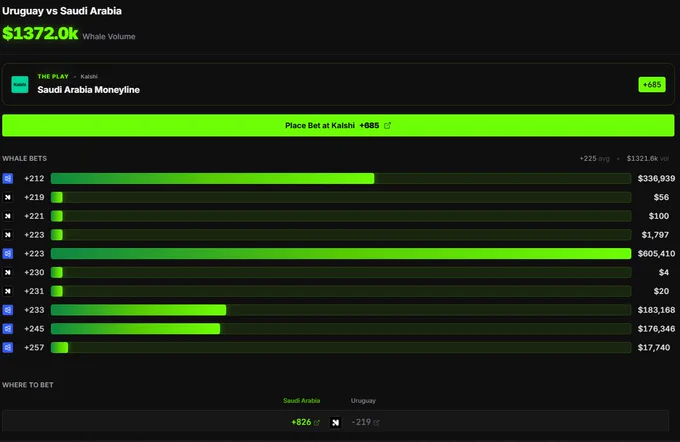Click the Saudi Arabia Moneyline heading
680x442 pixels.
coord(88,90)
